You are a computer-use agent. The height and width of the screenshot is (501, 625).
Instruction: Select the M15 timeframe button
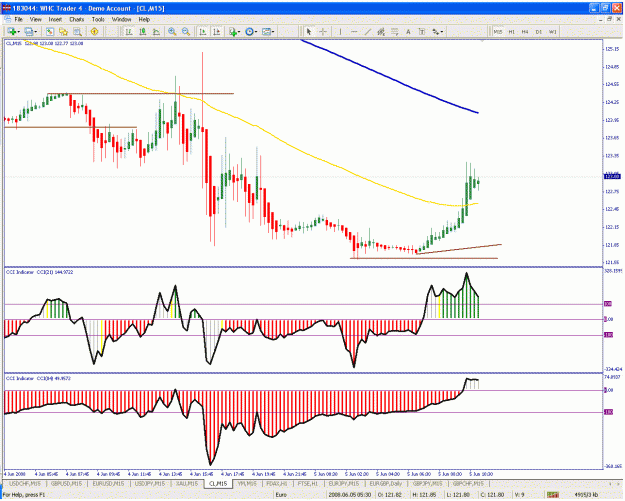498,31
